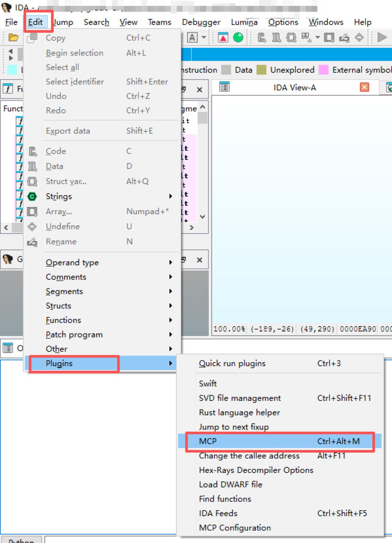Expand the Strings submenu
This screenshot has width=392, height=543.
[102, 196]
